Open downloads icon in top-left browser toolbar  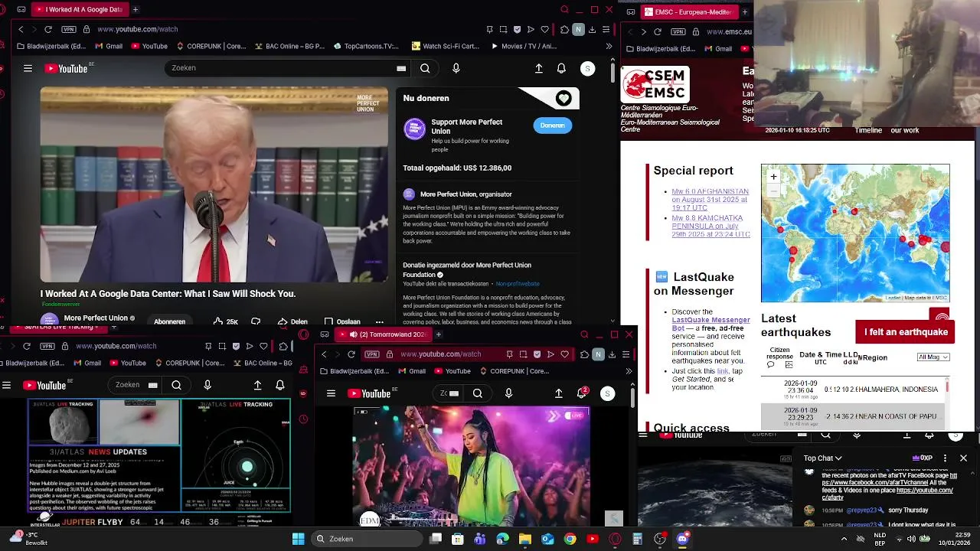(592, 29)
